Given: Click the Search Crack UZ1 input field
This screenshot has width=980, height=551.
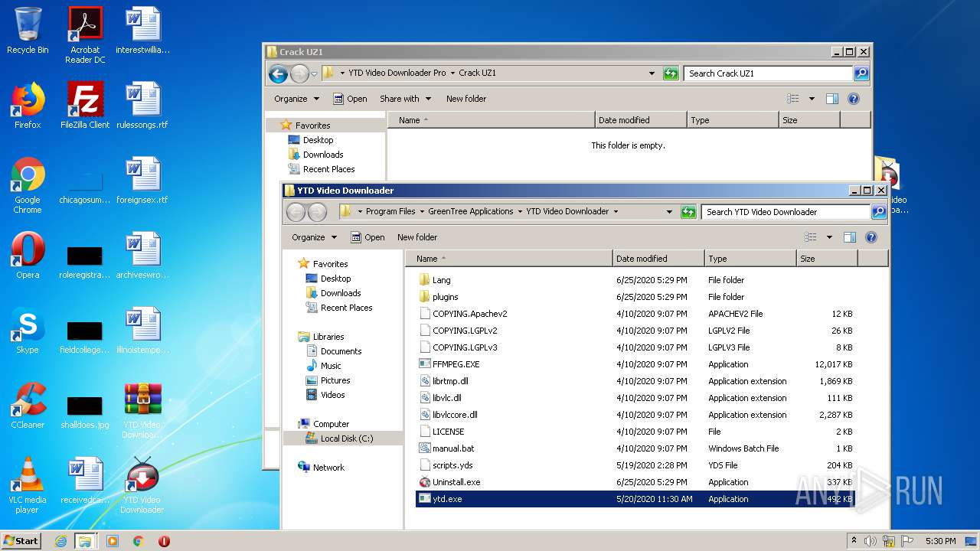Looking at the screenshot, I should (x=767, y=73).
